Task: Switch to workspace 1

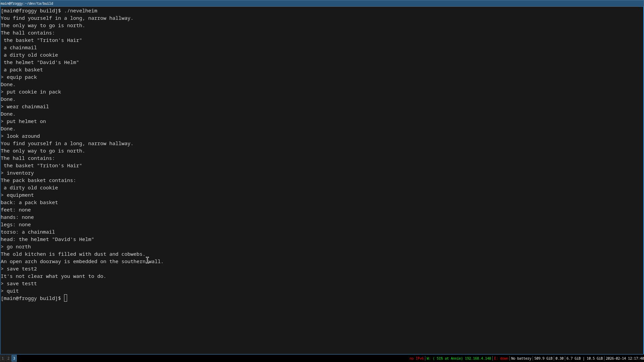Action: click(x=3, y=358)
